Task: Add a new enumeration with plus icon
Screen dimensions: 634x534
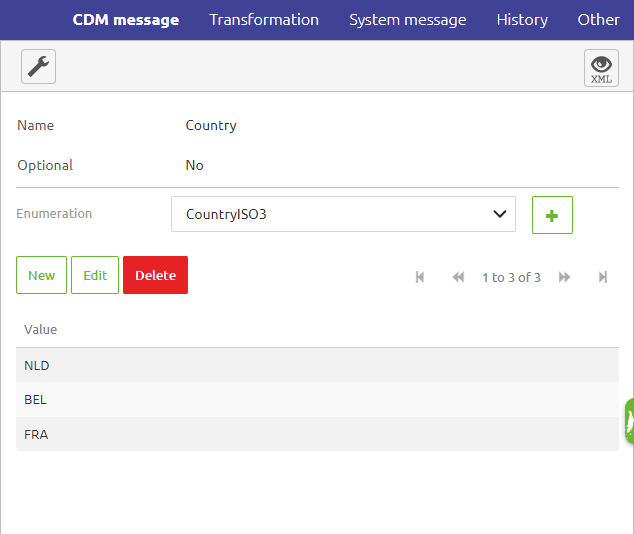Action: (x=552, y=215)
